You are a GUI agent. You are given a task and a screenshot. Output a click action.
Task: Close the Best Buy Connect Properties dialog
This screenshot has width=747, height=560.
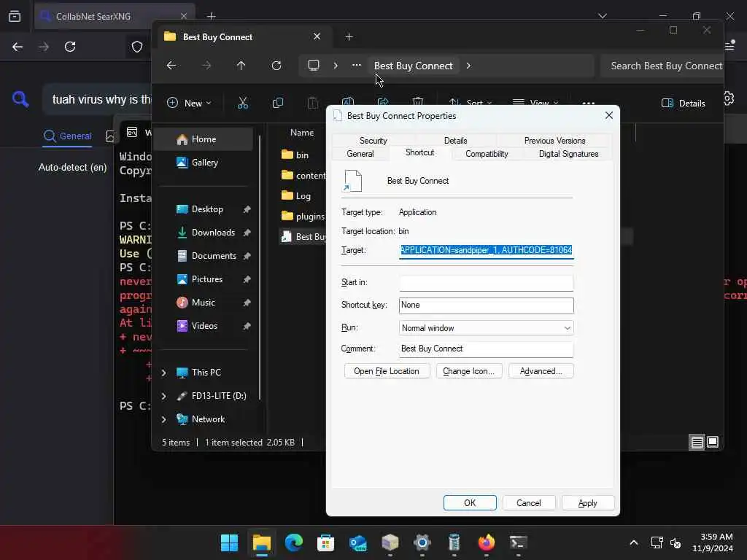[x=609, y=116]
